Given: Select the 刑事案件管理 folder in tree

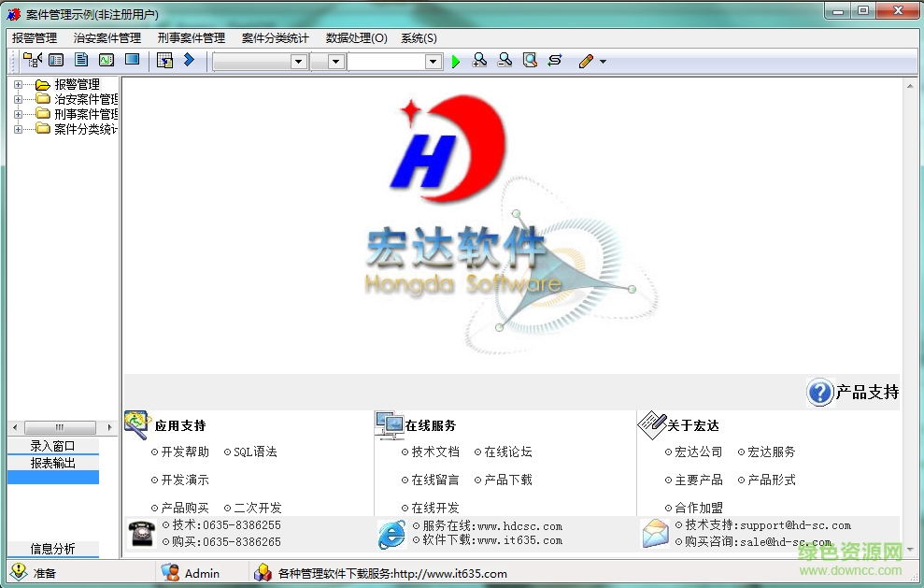Looking at the screenshot, I should pos(77,114).
